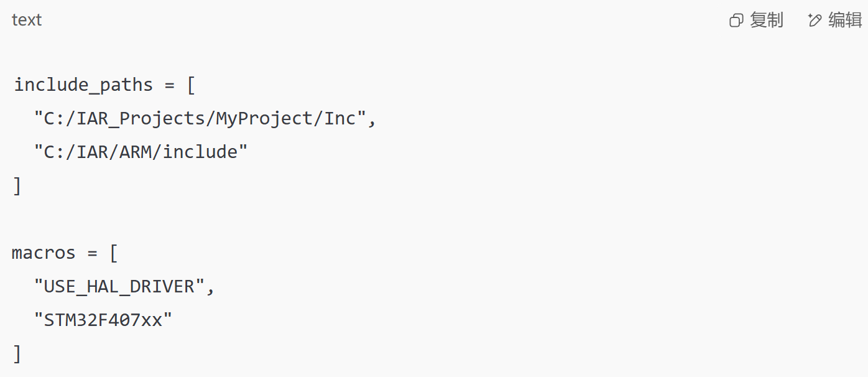Click the 复制 copy label

tap(767, 20)
